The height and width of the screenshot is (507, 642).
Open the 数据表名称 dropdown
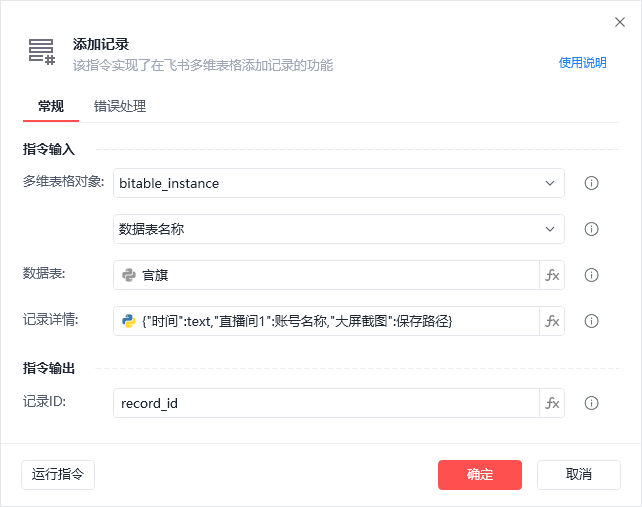click(549, 229)
